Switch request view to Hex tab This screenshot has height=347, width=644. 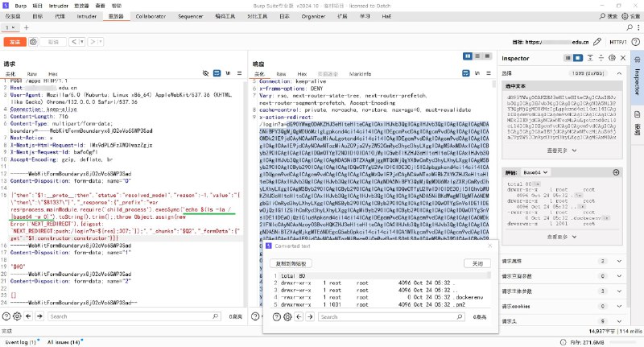click(x=54, y=72)
